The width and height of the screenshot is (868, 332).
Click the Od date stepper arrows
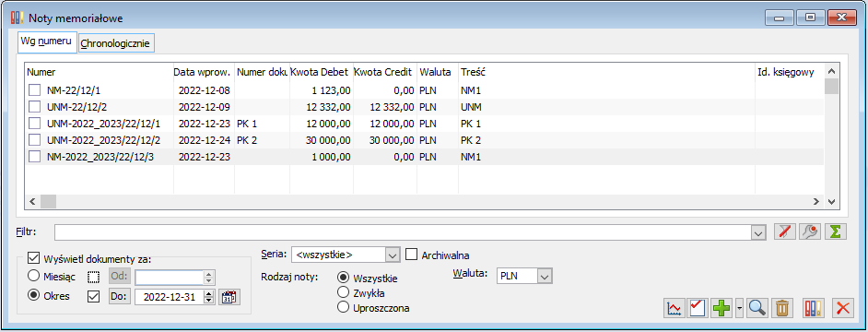coord(208,277)
